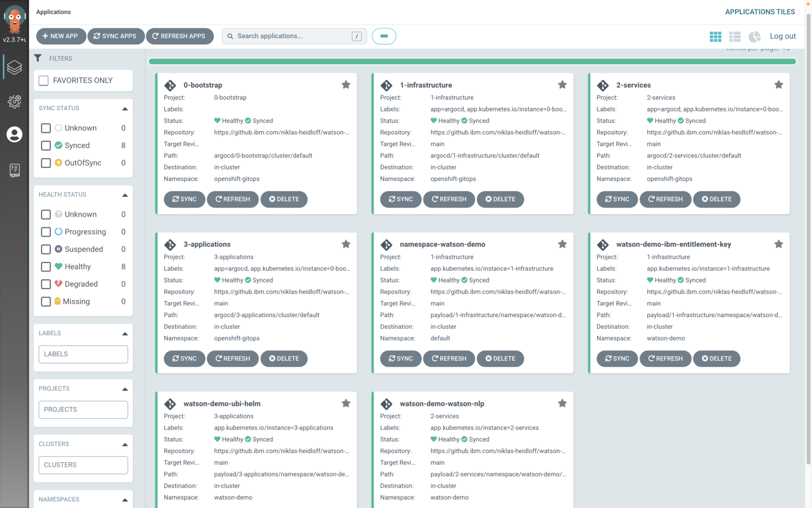Open the 3-applications tile title
Image resolution: width=812 pixels, height=508 pixels.
click(x=207, y=244)
